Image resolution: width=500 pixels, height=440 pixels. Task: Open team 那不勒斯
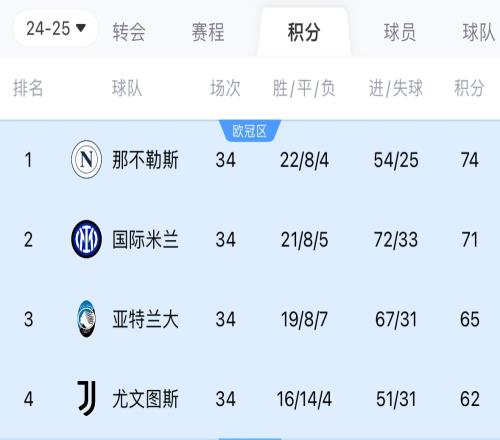(145, 160)
